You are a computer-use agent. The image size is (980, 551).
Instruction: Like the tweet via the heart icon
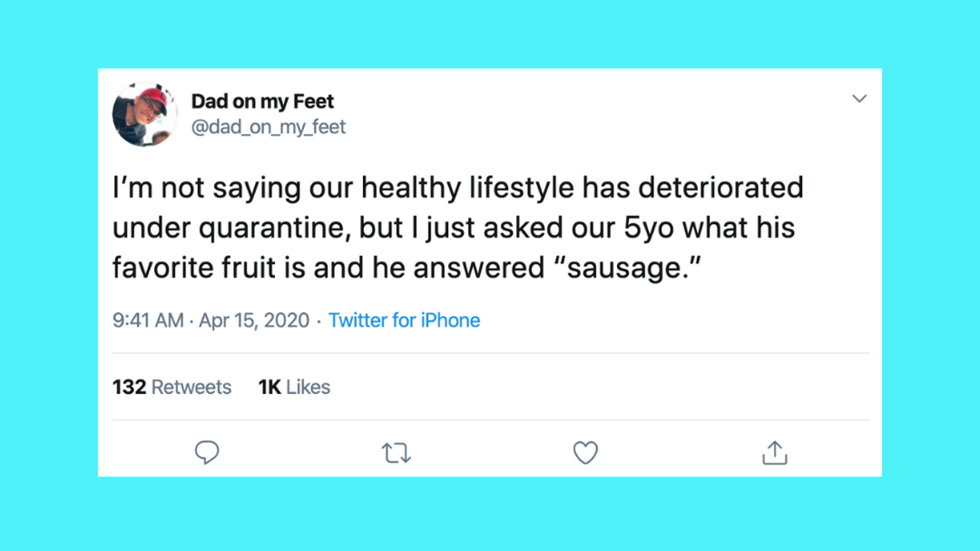[585, 452]
